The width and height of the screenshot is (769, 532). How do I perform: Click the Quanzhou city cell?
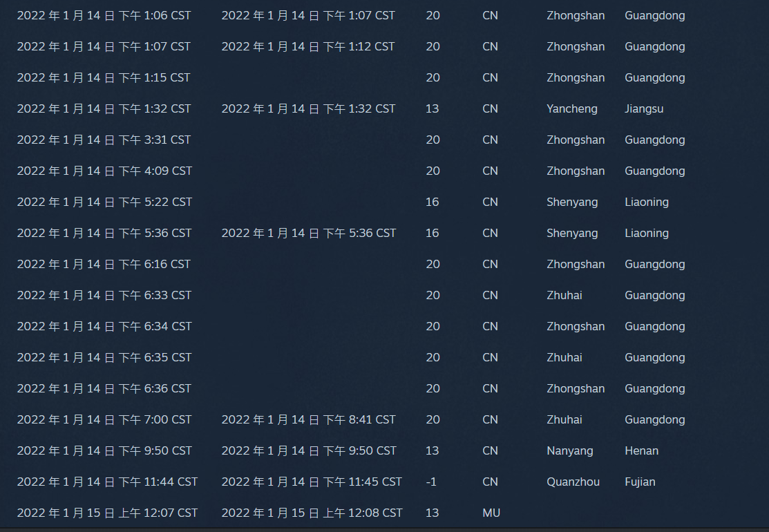[x=573, y=482]
